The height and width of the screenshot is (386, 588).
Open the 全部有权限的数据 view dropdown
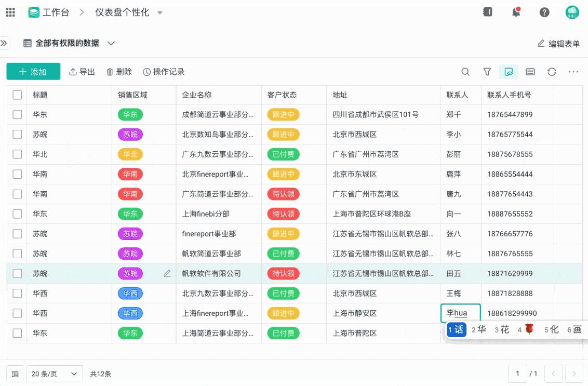pos(111,43)
